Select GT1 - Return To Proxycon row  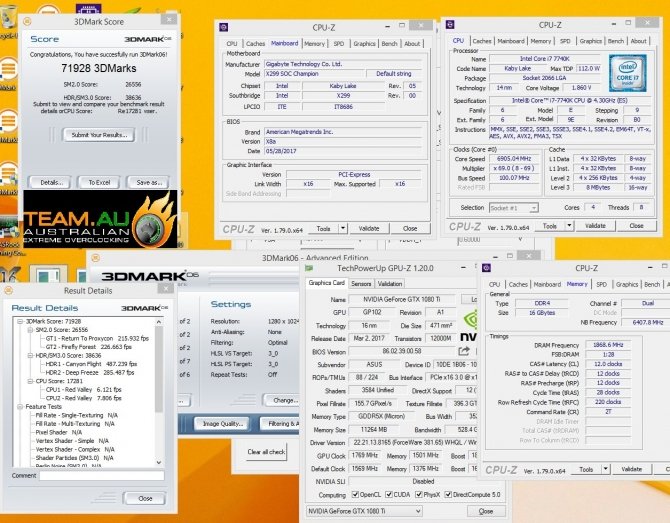tap(97, 338)
